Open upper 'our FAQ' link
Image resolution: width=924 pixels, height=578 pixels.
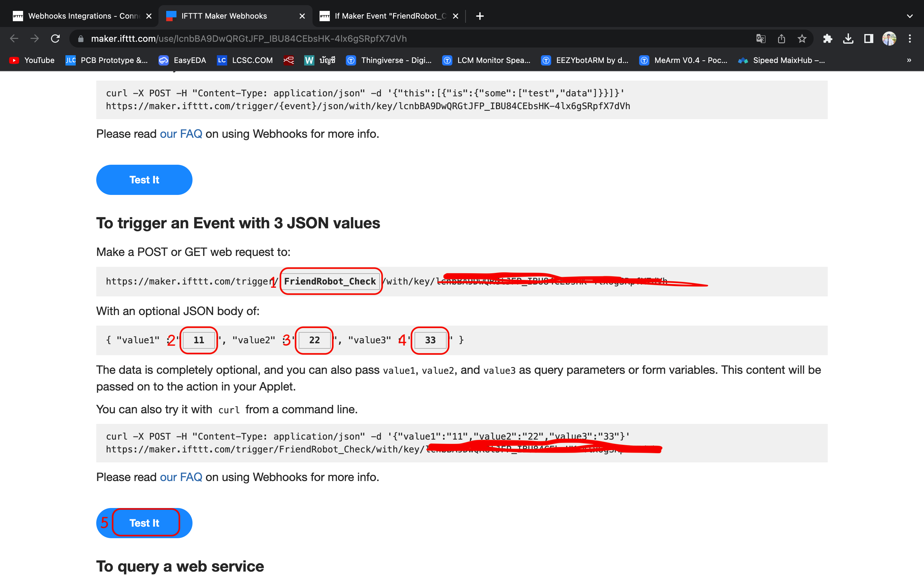pyautogui.click(x=181, y=134)
